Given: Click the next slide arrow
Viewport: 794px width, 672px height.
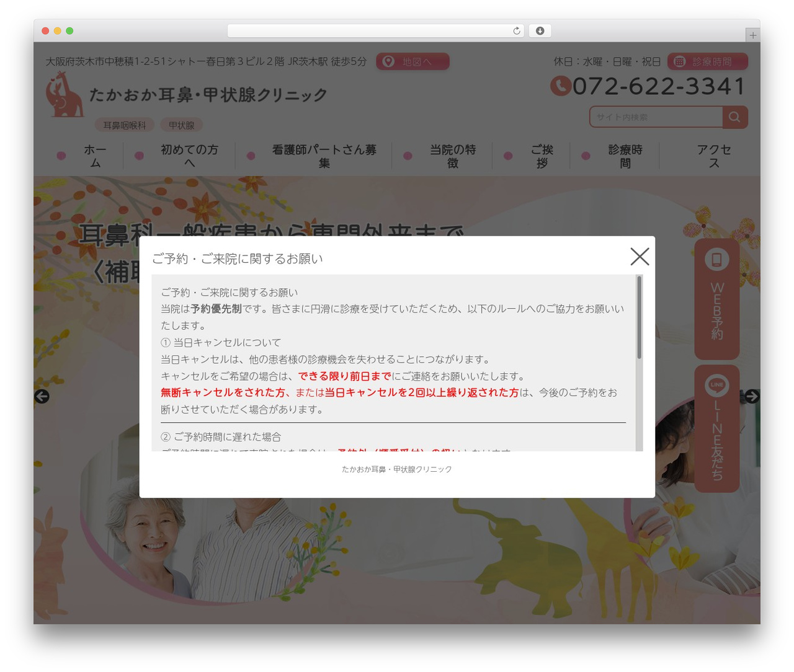Looking at the screenshot, I should click(752, 397).
